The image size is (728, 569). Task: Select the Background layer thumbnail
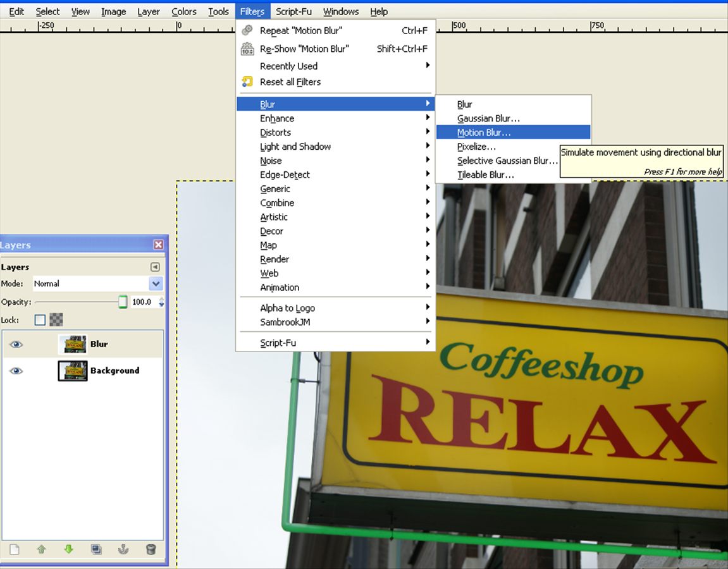click(x=73, y=370)
